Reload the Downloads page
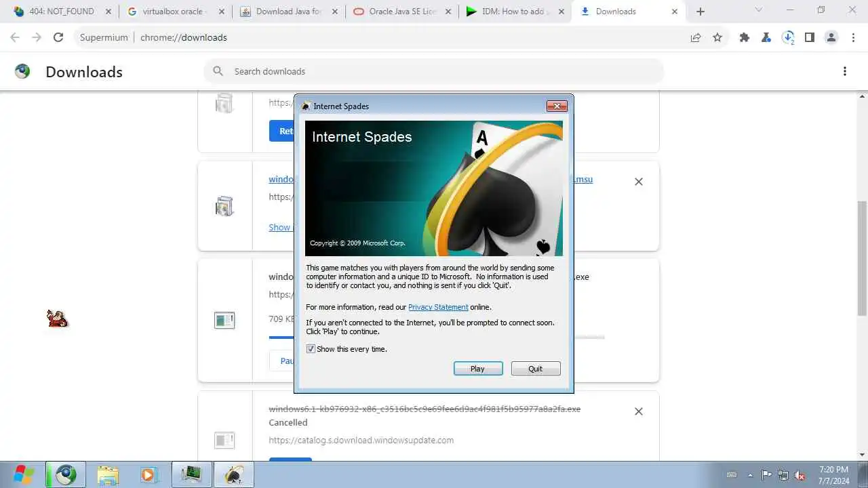868x488 pixels. 58,37
